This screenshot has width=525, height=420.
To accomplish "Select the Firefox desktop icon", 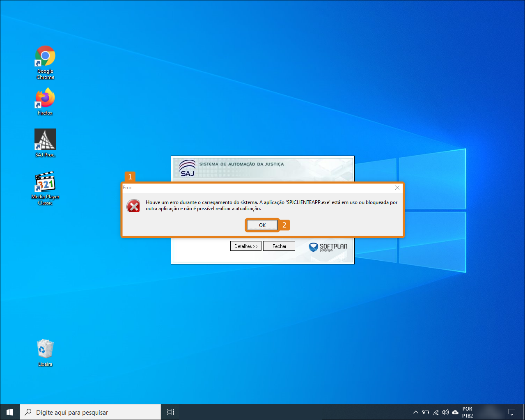I will coord(45,99).
